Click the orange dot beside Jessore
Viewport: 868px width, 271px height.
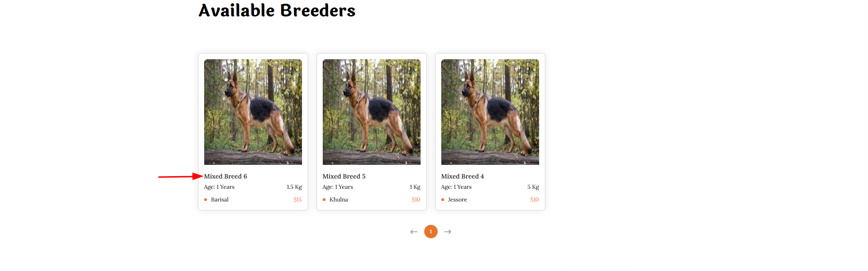(443, 200)
